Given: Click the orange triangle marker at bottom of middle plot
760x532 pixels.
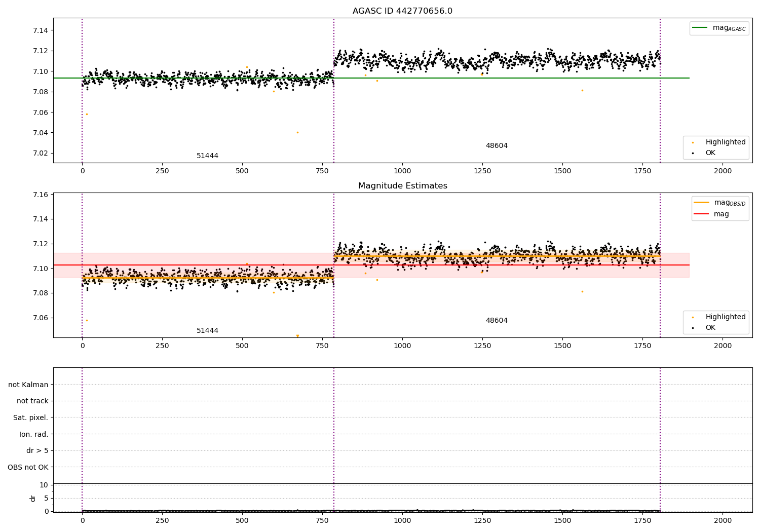Looking at the screenshot, I should click(x=297, y=336).
